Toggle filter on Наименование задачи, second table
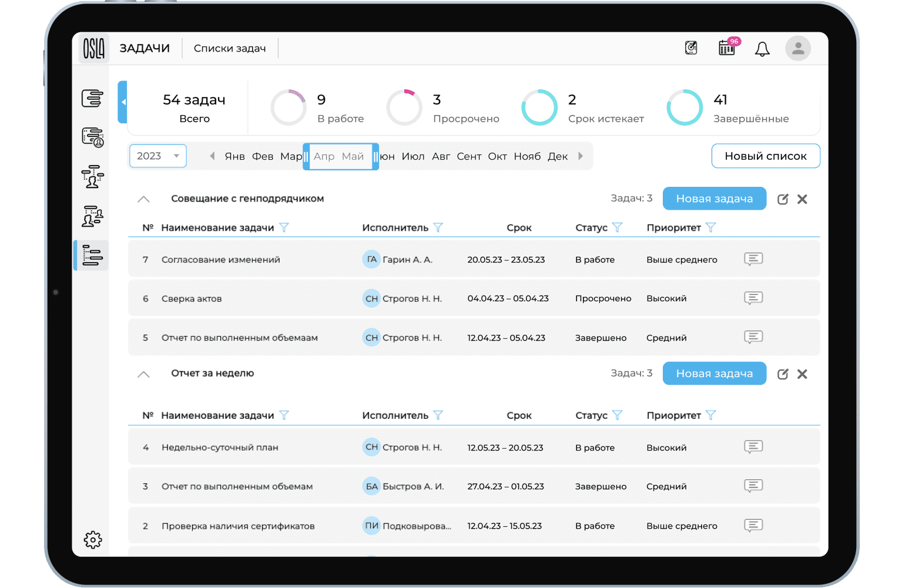The height and width of the screenshot is (588, 902). 284,415
